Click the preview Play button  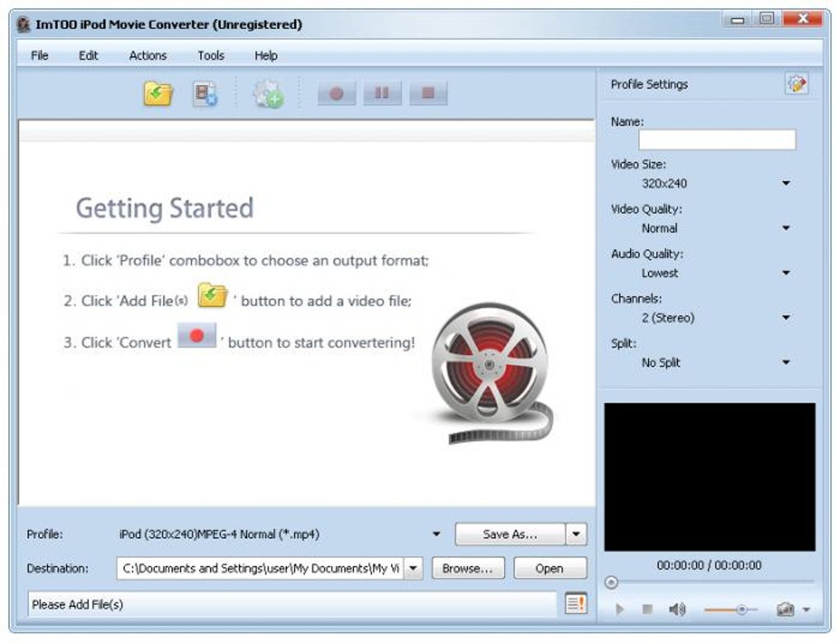coord(620,609)
